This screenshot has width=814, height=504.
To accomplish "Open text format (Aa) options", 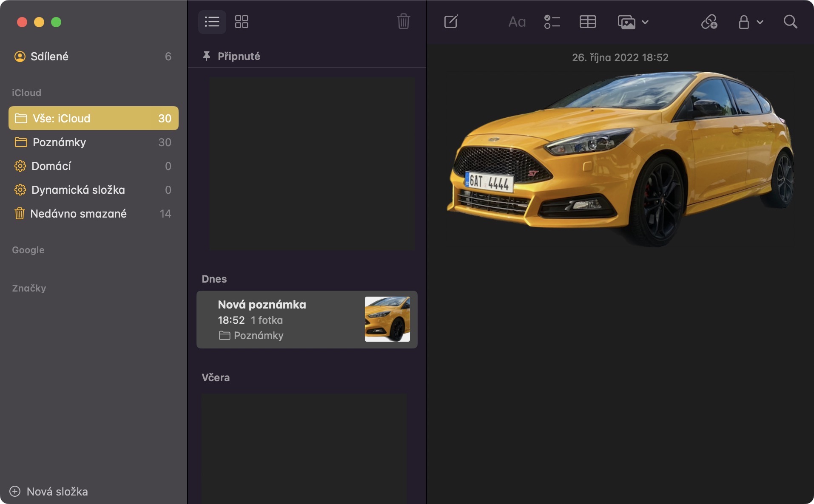I will coord(517,22).
